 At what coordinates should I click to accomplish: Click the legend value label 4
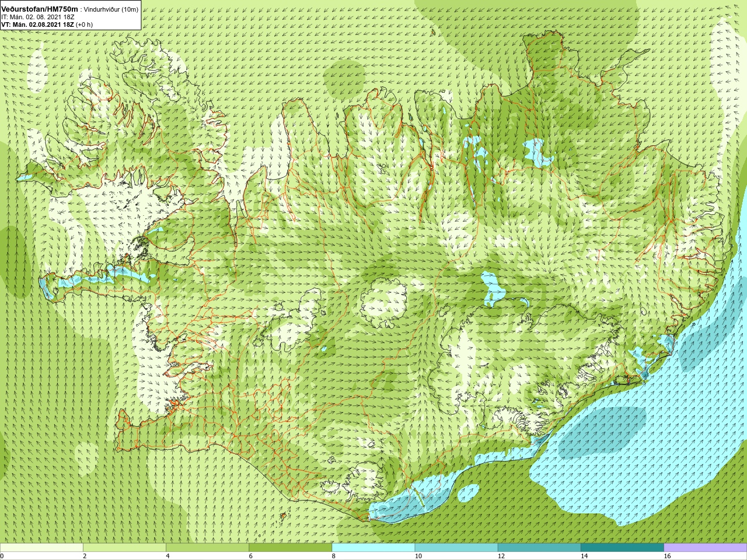coord(167,556)
